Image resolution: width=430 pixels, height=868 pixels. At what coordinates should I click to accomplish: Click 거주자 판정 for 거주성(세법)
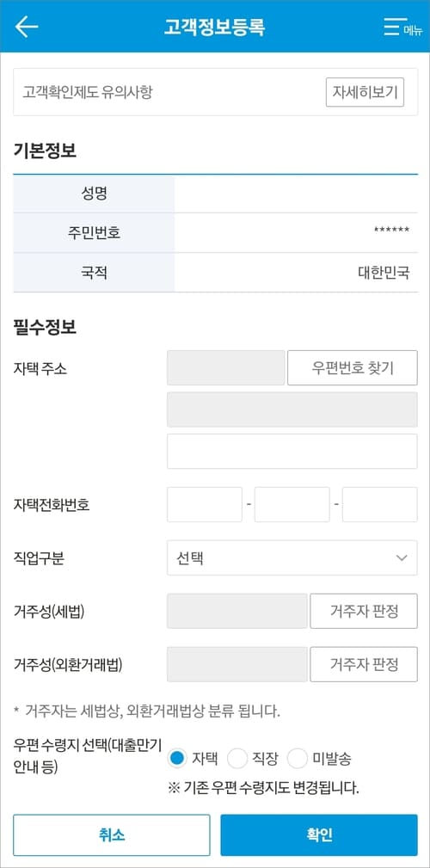(x=364, y=611)
